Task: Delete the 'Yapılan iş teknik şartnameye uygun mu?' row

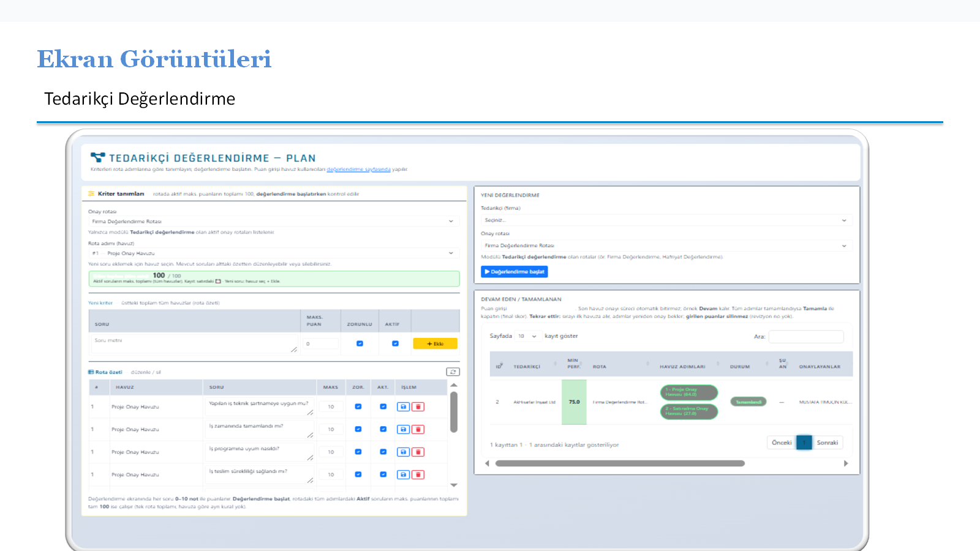Action: pyautogui.click(x=418, y=407)
